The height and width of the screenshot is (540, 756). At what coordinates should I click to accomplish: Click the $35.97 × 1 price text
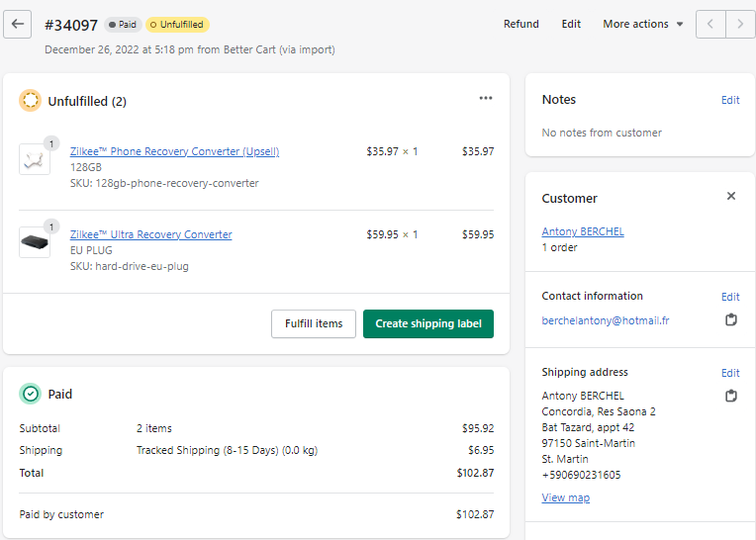(392, 151)
